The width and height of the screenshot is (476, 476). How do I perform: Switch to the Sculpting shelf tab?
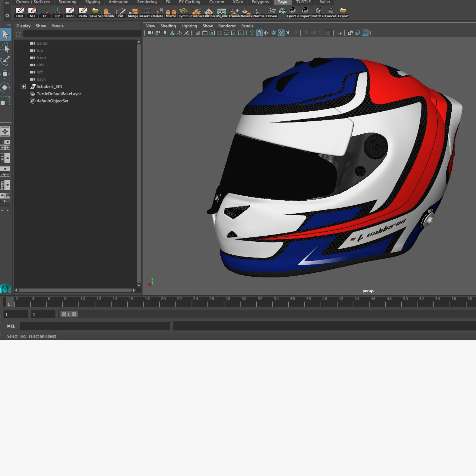(x=68, y=2)
